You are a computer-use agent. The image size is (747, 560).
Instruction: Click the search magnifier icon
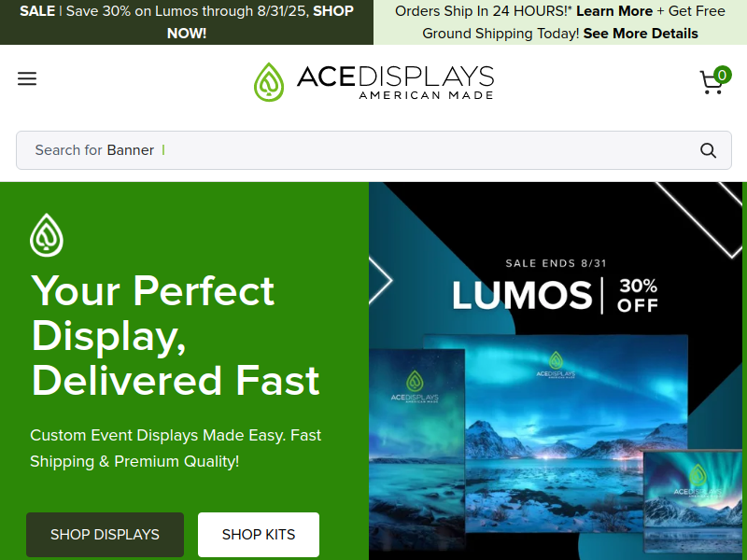(708, 150)
